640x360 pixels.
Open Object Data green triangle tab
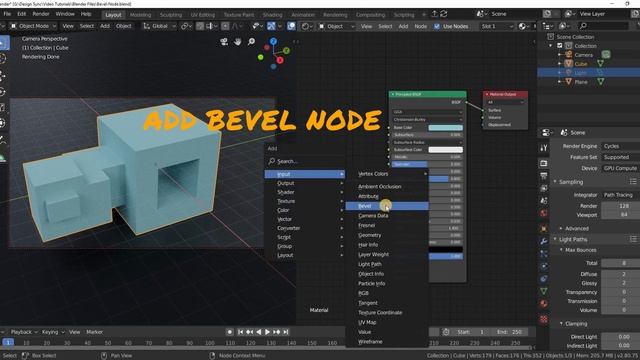[x=544, y=291]
